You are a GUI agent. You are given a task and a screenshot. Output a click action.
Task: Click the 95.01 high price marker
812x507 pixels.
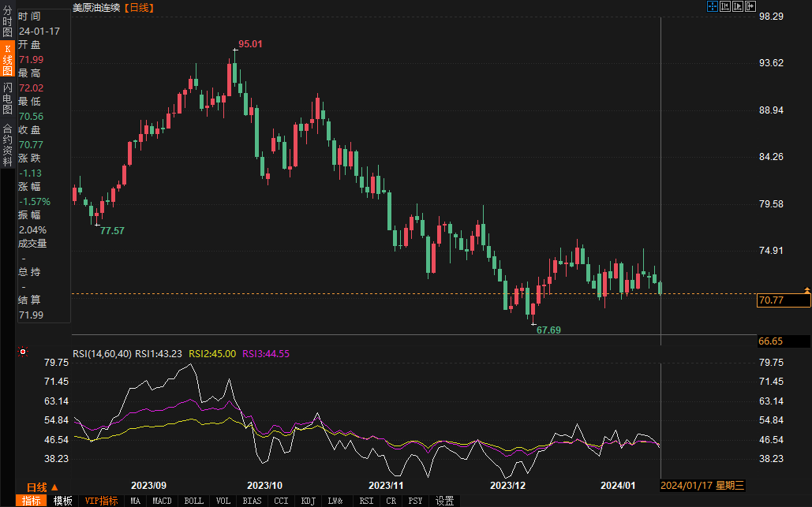point(250,44)
